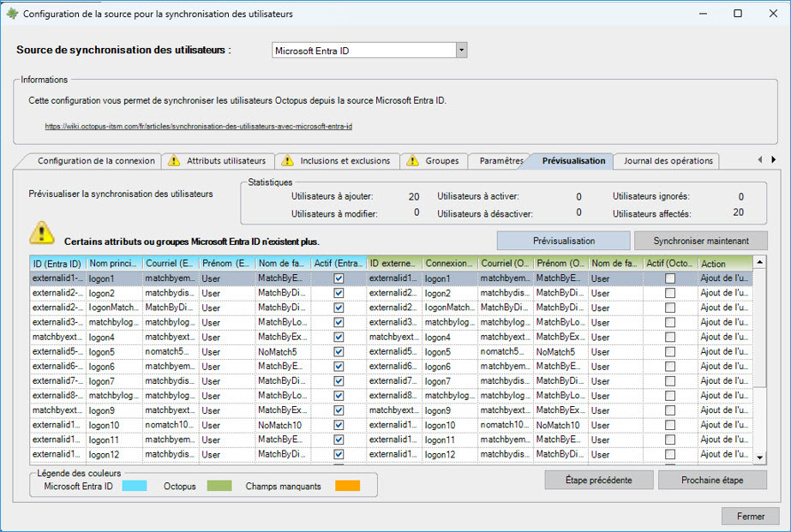Click the Synchroniser maintenant button
This screenshot has height=532, width=791.
point(700,241)
